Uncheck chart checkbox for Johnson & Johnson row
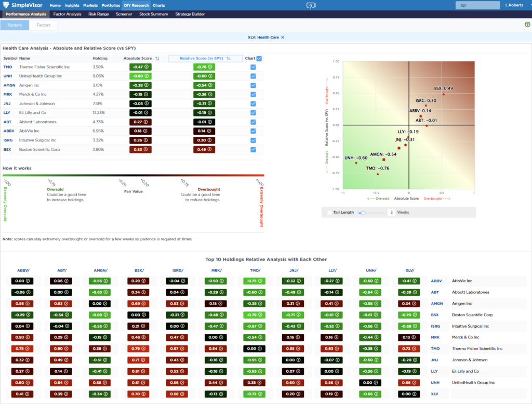532x404 pixels. (x=253, y=103)
